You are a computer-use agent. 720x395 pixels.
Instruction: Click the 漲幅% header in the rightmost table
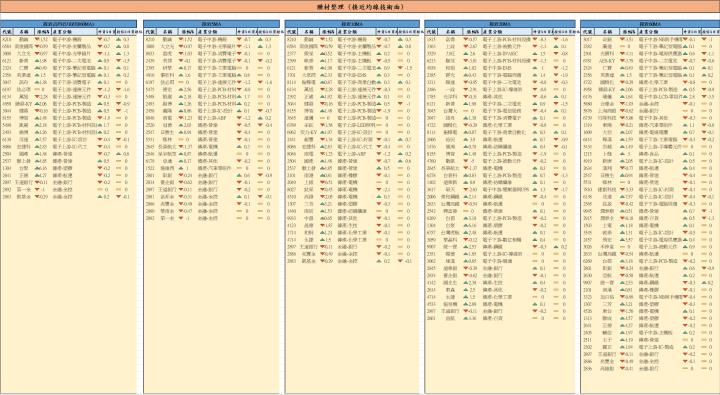click(x=628, y=32)
